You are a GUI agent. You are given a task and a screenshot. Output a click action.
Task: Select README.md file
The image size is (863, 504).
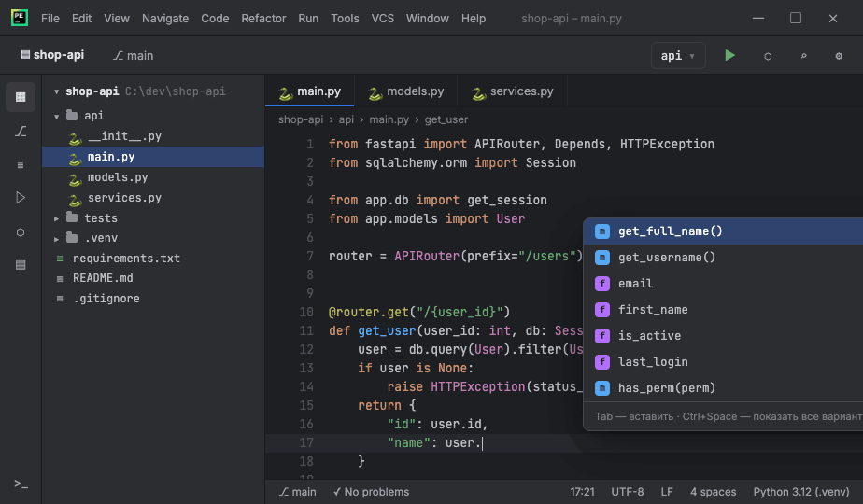point(153,278)
